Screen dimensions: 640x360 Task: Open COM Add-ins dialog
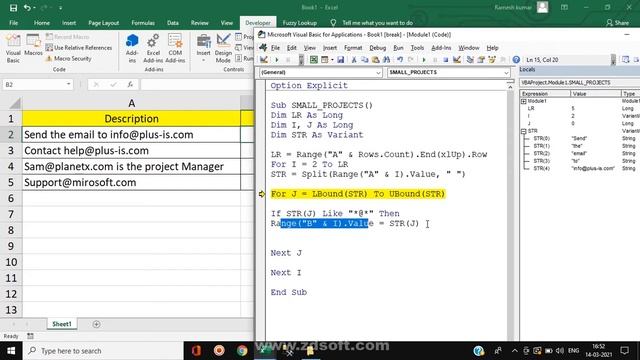(x=175, y=48)
